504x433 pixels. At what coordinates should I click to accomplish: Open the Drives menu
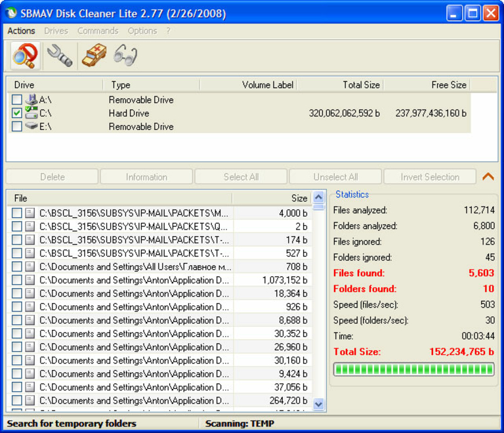[56, 31]
